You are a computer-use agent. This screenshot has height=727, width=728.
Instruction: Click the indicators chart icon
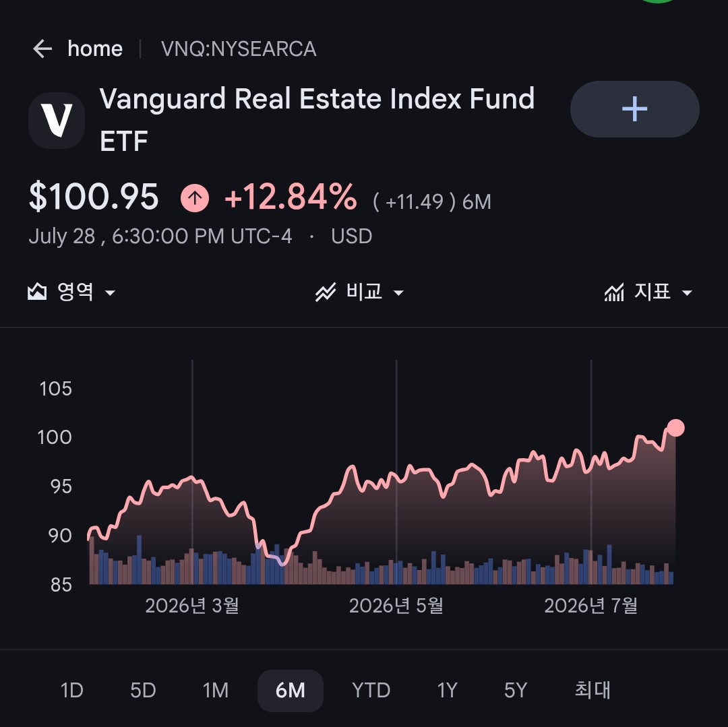click(614, 292)
